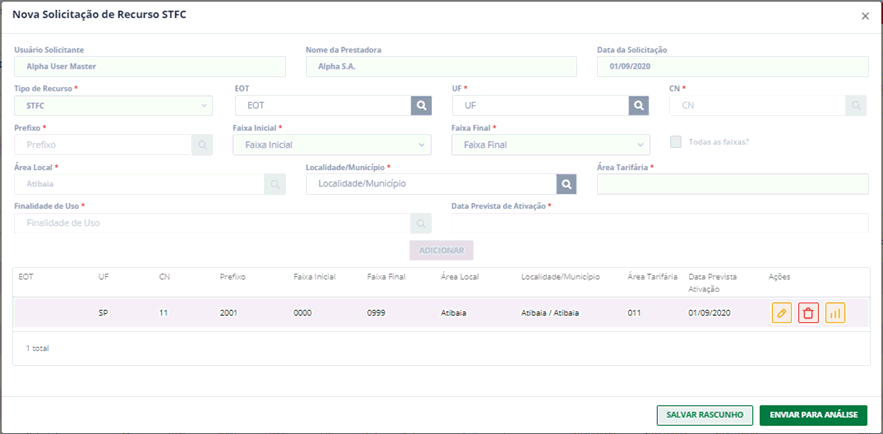Click the Prefixo search magnifier icon
This screenshot has height=434, width=883.
[202, 145]
